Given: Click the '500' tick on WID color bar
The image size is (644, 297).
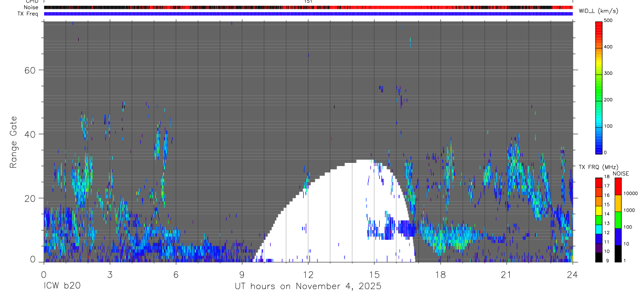Looking at the screenshot, I should click(x=608, y=20).
